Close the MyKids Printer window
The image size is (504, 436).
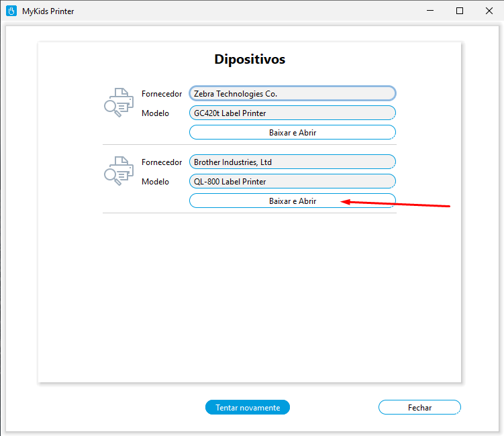pyautogui.click(x=489, y=11)
